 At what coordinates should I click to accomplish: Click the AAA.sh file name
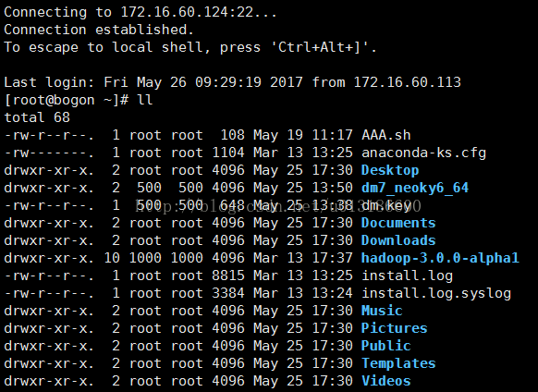click(386, 135)
